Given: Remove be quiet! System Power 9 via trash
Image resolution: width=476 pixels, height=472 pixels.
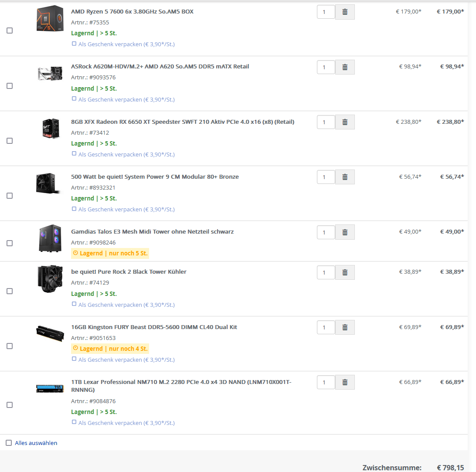Looking at the screenshot, I should click(x=345, y=177).
